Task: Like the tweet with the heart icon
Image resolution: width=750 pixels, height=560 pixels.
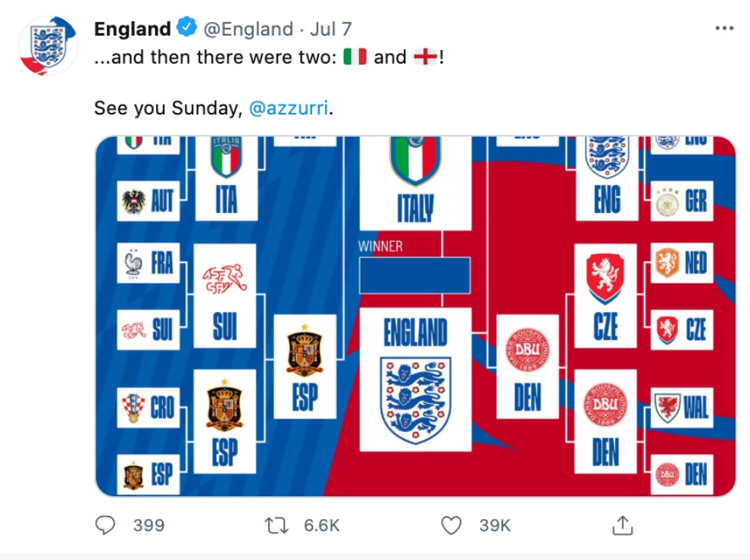Action: (451, 525)
